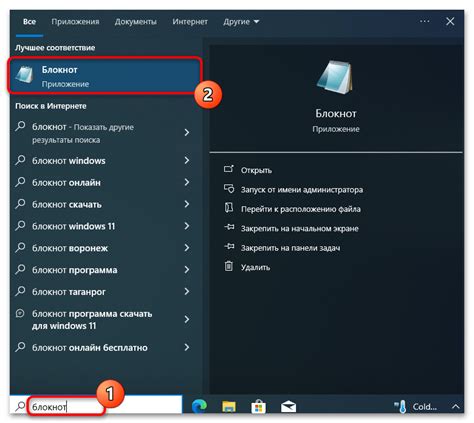474x423 pixels.
Task: Open the Mail app from the taskbar
Action: pyautogui.click(x=288, y=407)
